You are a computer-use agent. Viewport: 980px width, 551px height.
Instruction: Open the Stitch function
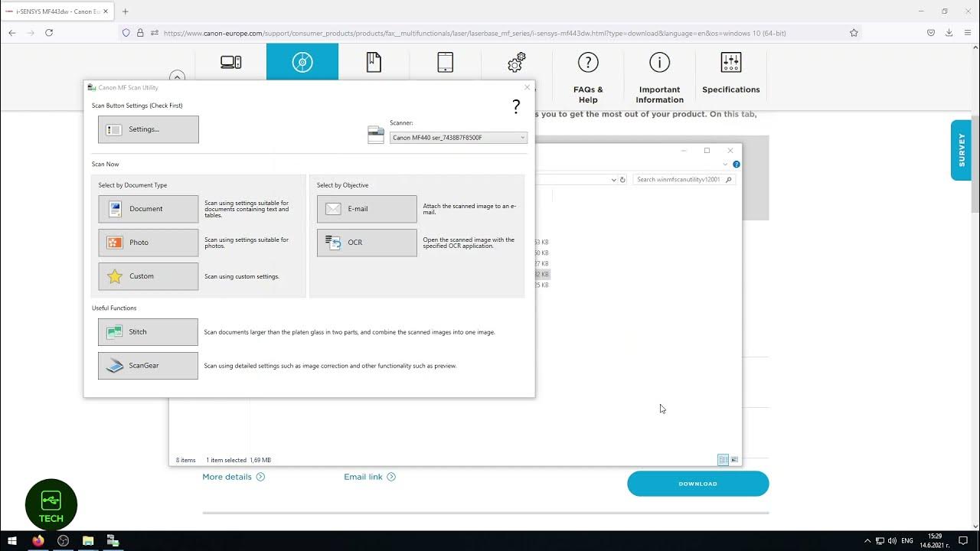(148, 332)
